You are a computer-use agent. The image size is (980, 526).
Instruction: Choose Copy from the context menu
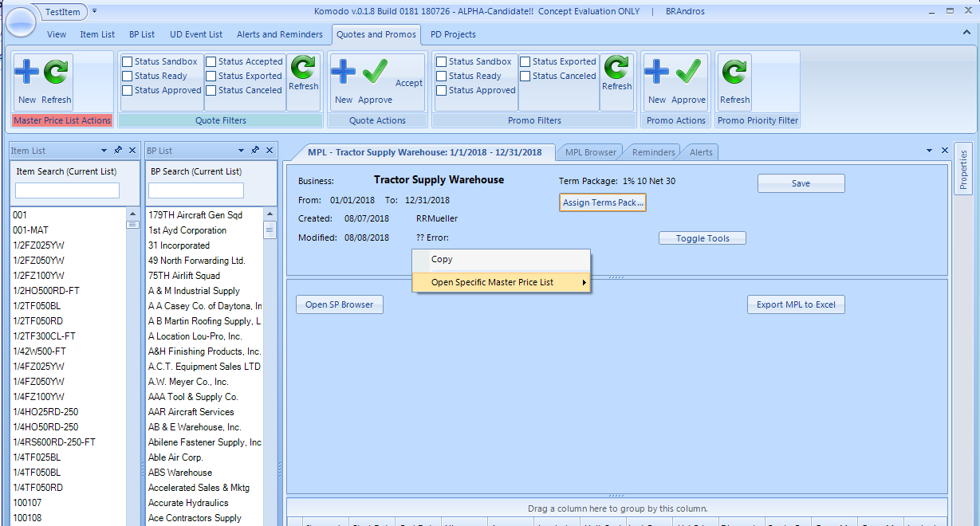[502, 259]
